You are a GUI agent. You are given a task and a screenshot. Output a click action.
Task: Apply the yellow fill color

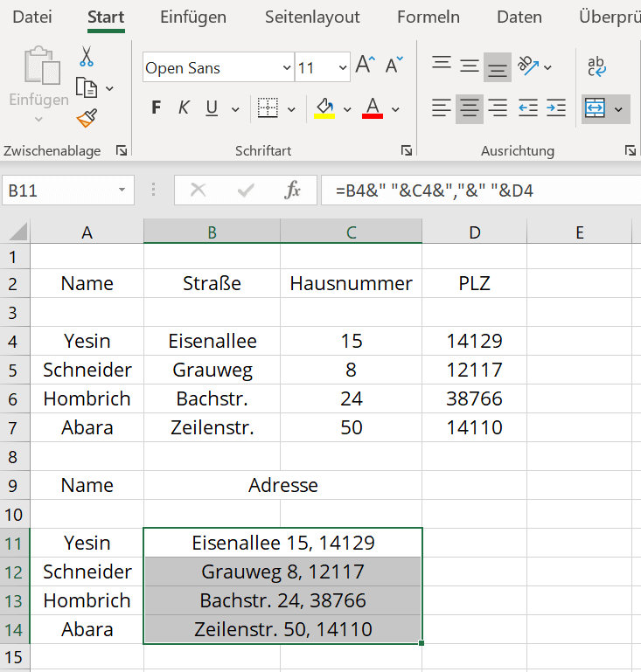click(x=324, y=108)
